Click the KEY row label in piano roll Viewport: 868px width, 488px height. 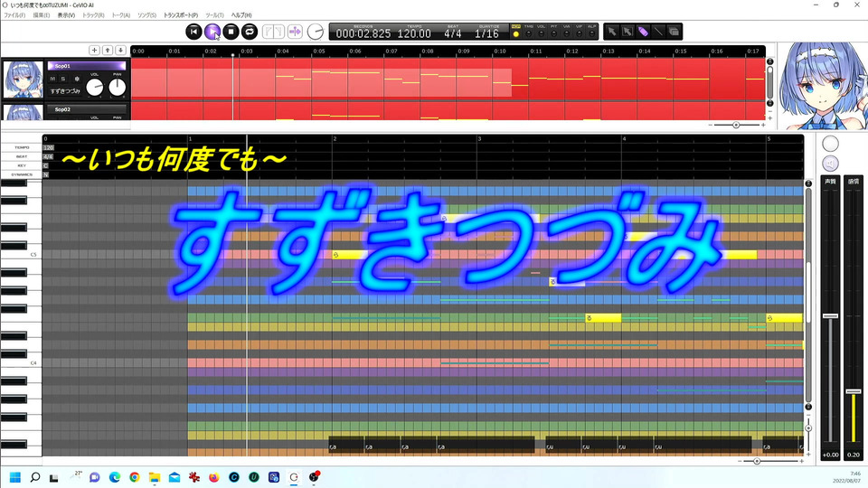tap(22, 165)
